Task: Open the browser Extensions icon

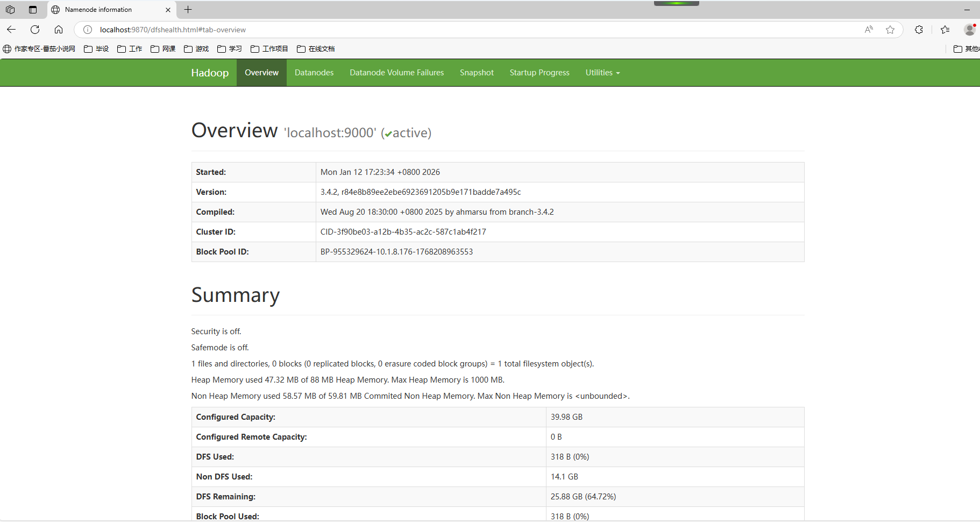Action: [919, 30]
